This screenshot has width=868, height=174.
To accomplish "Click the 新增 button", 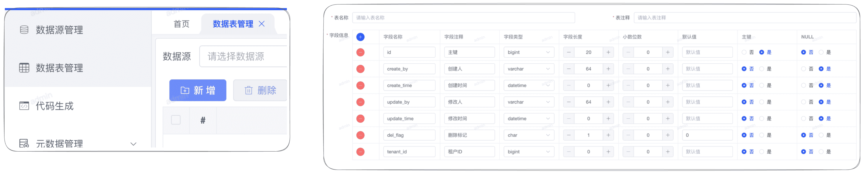I will [x=198, y=90].
